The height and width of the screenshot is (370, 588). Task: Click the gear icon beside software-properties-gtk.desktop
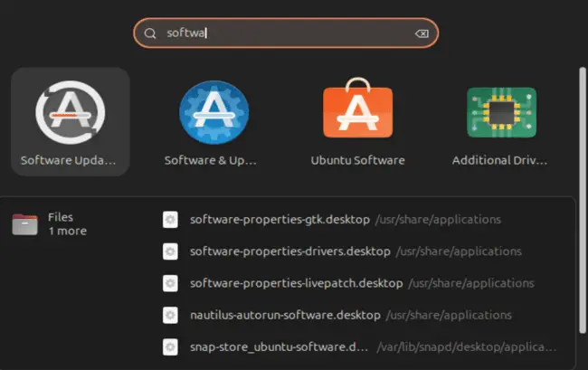click(170, 220)
